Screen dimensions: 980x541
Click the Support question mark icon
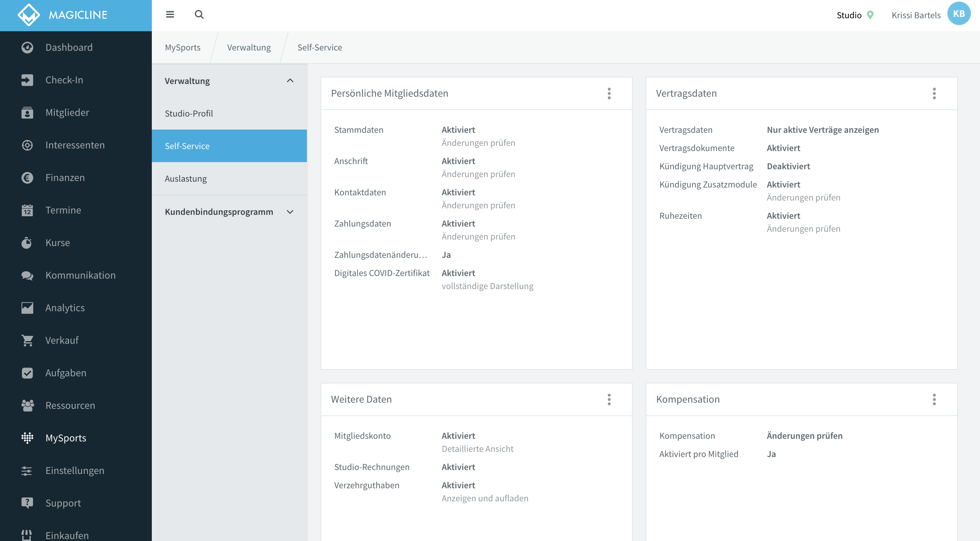coord(27,503)
